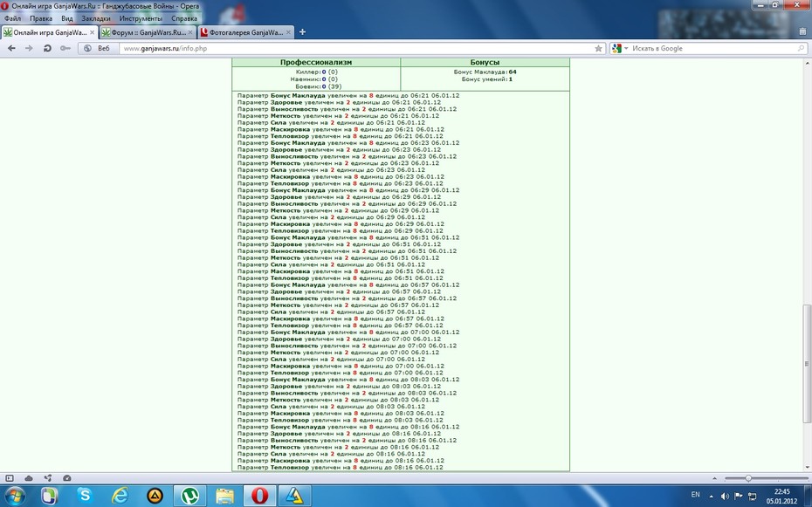Open the Инструменты menu

point(141,18)
